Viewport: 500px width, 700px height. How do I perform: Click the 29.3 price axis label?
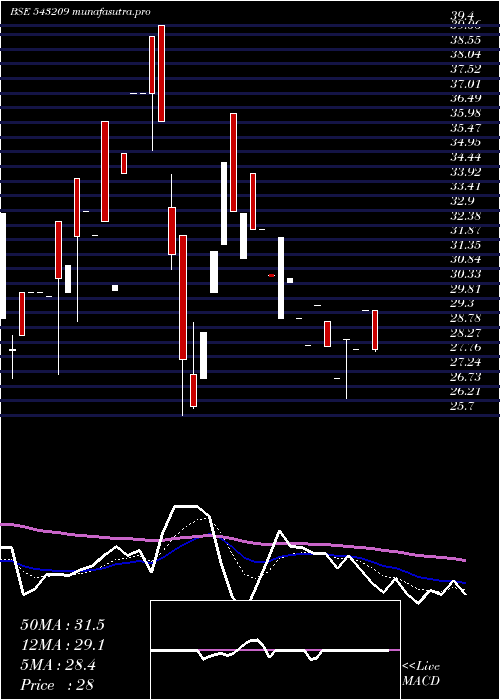[x=462, y=304]
